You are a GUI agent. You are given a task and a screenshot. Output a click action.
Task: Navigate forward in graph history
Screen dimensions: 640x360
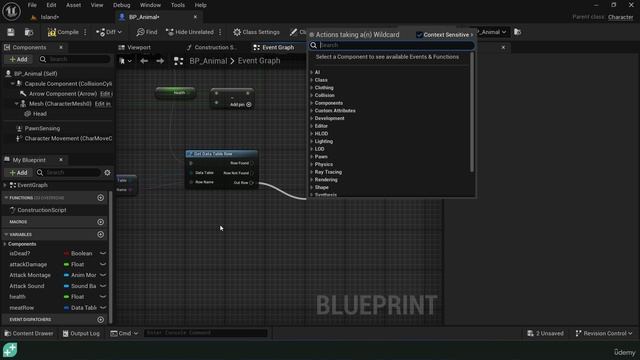[160, 61]
